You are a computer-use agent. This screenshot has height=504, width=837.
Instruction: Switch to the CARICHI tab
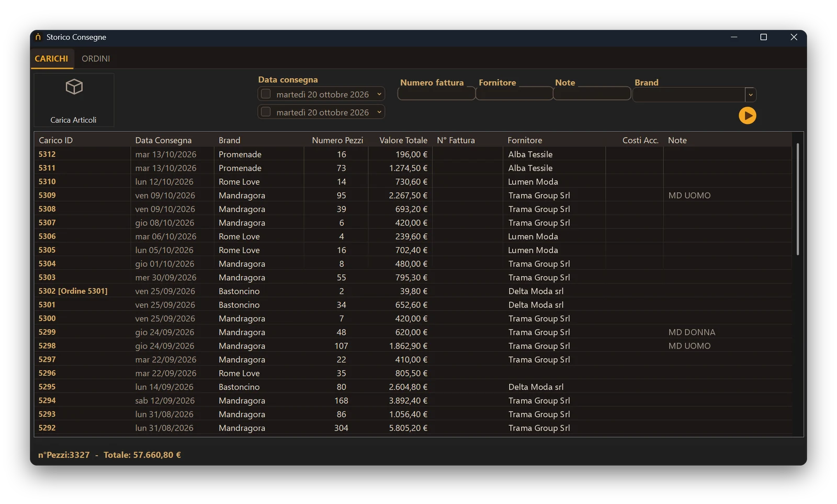pyautogui.click(x=51, y=59)
